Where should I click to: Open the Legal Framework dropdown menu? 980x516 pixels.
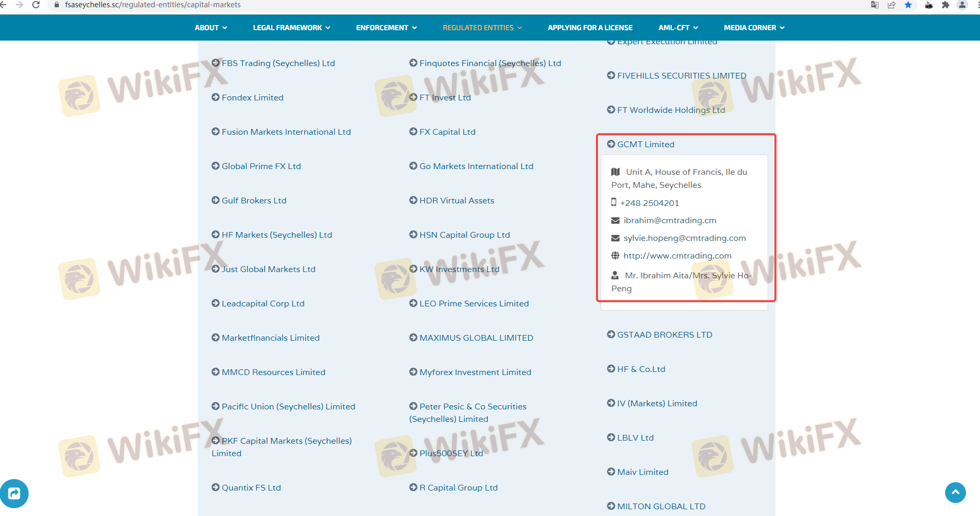coord(291,28)
